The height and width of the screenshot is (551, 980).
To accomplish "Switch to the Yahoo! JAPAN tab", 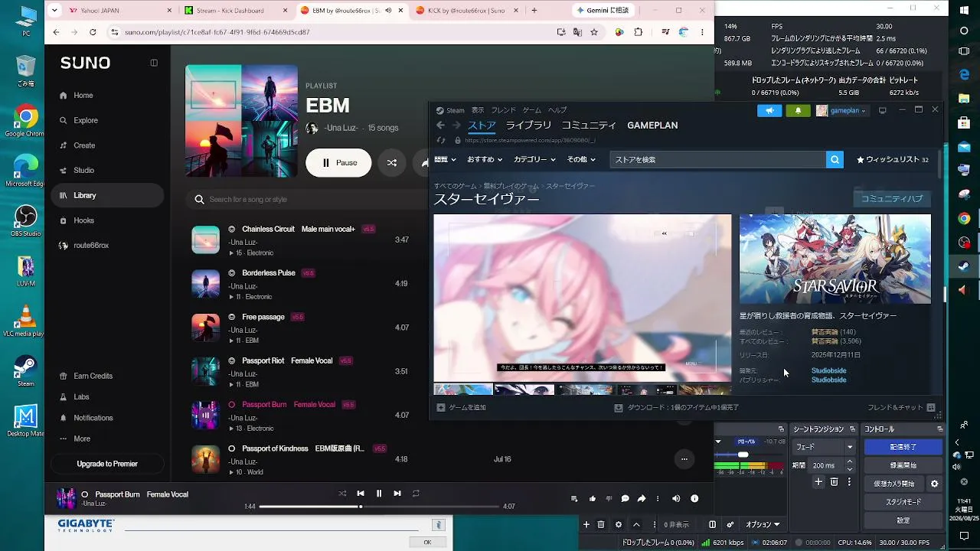I will tap(113, 11).
